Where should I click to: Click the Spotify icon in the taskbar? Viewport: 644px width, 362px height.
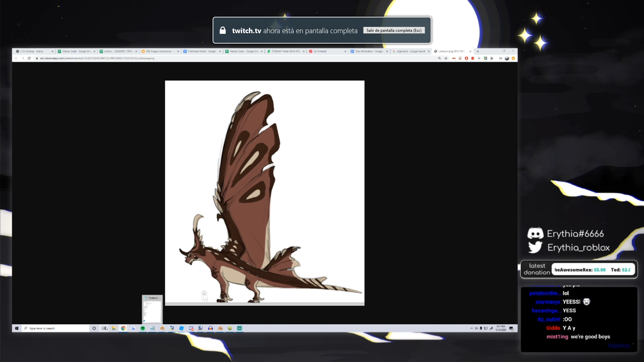[143, 328]
